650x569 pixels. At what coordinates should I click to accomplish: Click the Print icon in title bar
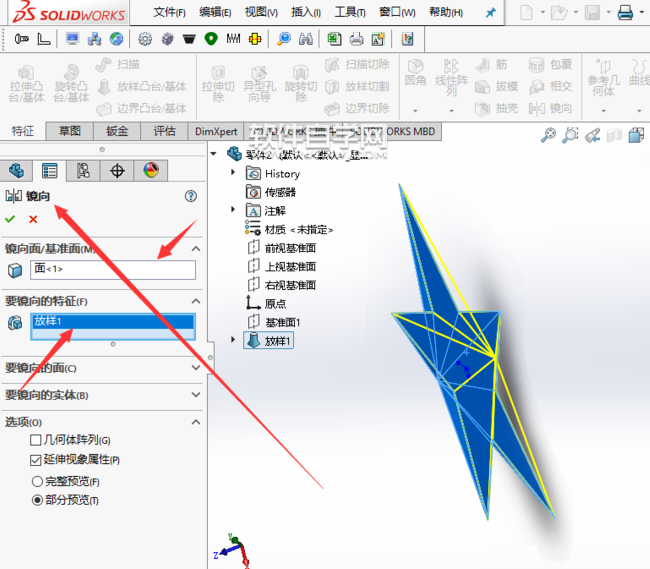(x=625, y=12)
